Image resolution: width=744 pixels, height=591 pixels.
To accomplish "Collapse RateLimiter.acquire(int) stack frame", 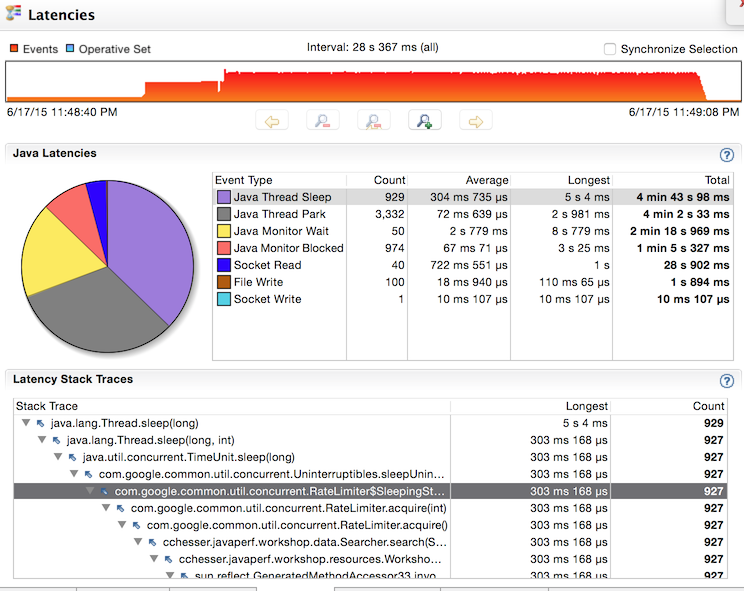I will 106,508.
